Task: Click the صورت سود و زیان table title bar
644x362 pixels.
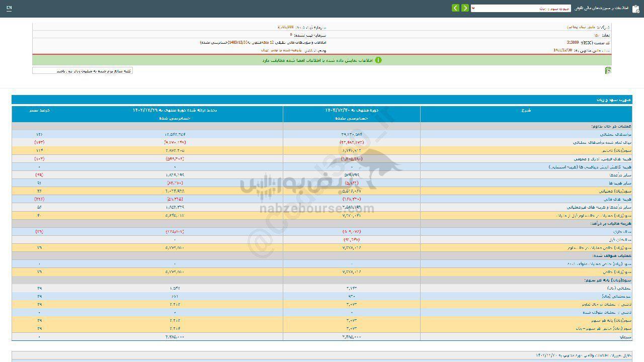Action: point(322,100)
